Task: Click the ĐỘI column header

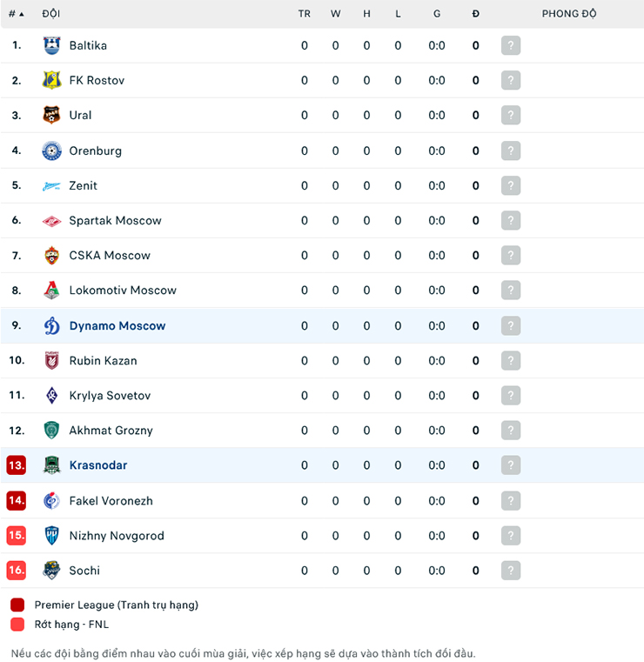Action: [x=50, y=14]
